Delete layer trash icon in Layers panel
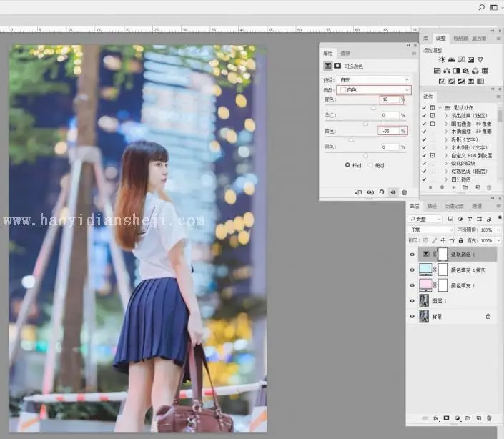 489,418
